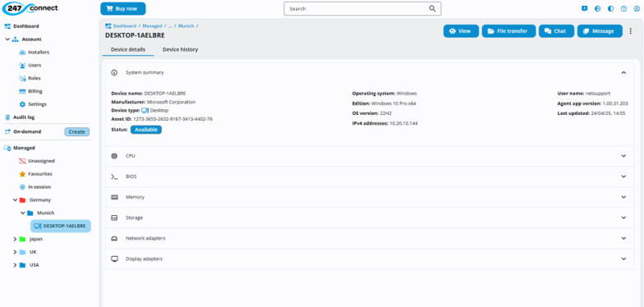Select the Device details tab
This screenshot has width=644, height=307.
pyautogui.click(x=128, y=49)
